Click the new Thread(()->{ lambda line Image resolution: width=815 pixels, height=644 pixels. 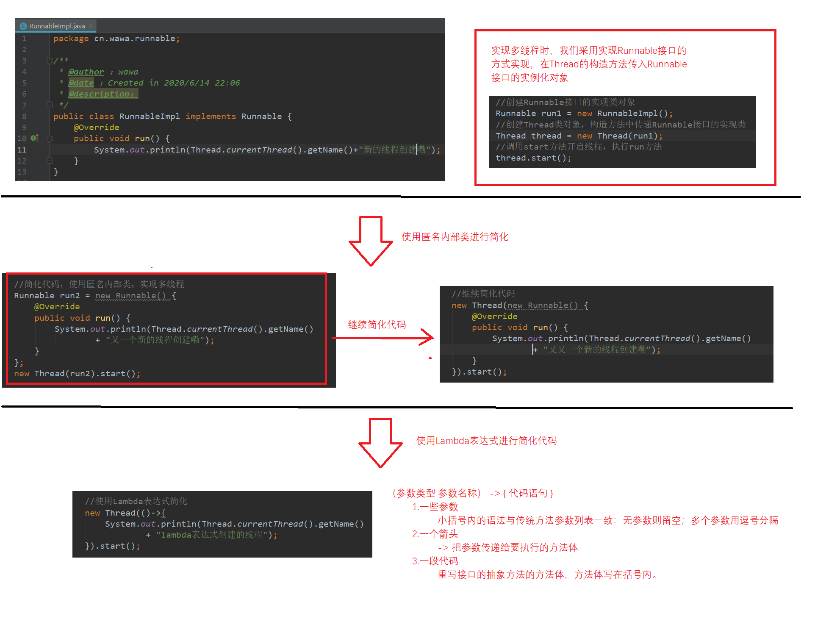coord(125,513)
